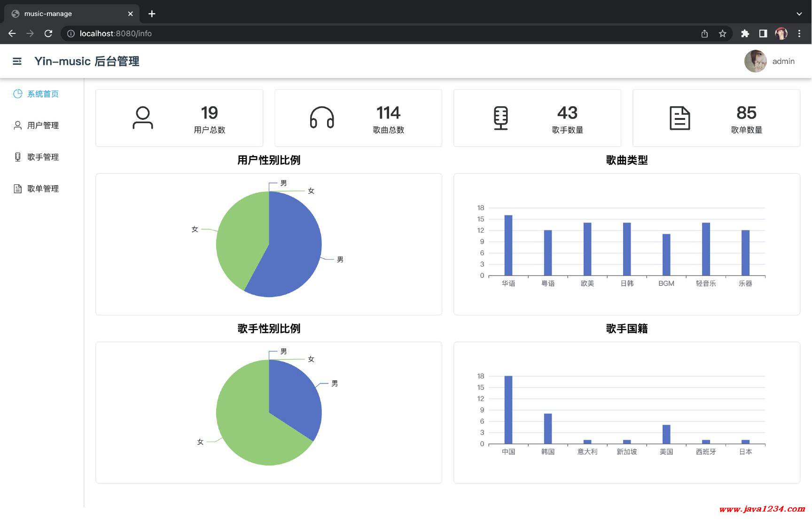Click the person icon in 用户总数 card
Viewport: 812px width, 520px height.
tap(143, 118)
